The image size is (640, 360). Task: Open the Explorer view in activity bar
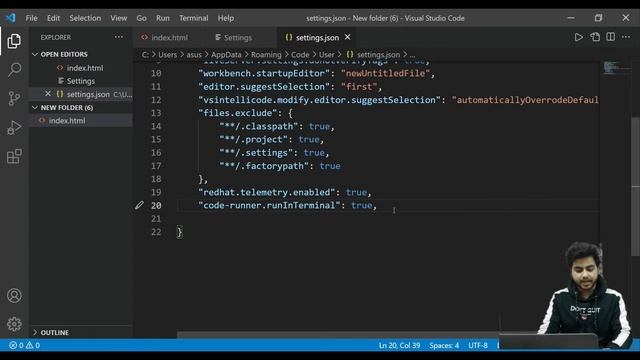pyautogui.click(x=14, y=41)
